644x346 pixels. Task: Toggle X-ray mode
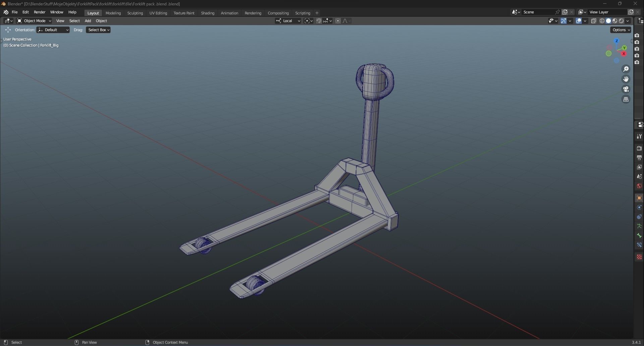[593, 21]
